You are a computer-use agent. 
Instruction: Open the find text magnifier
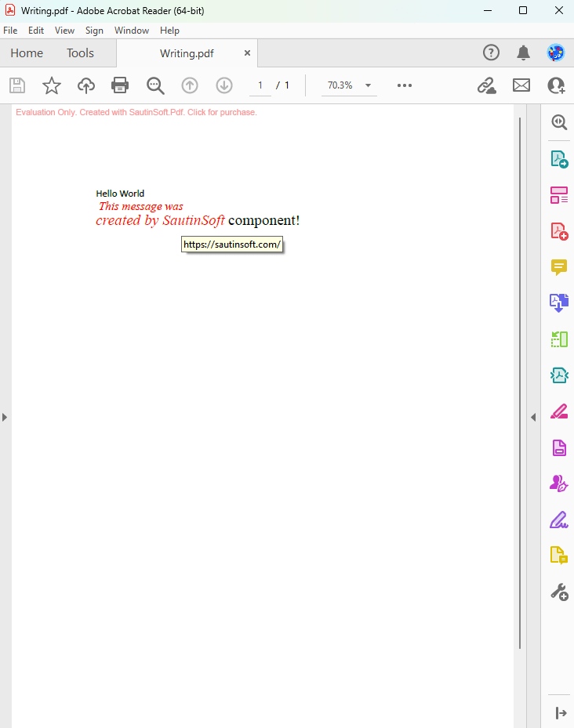(x=155, y=86)
